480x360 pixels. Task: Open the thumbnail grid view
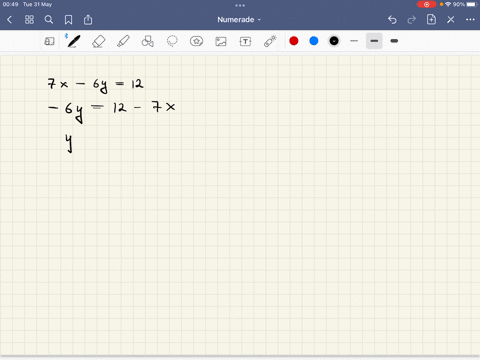coord(29,20)
